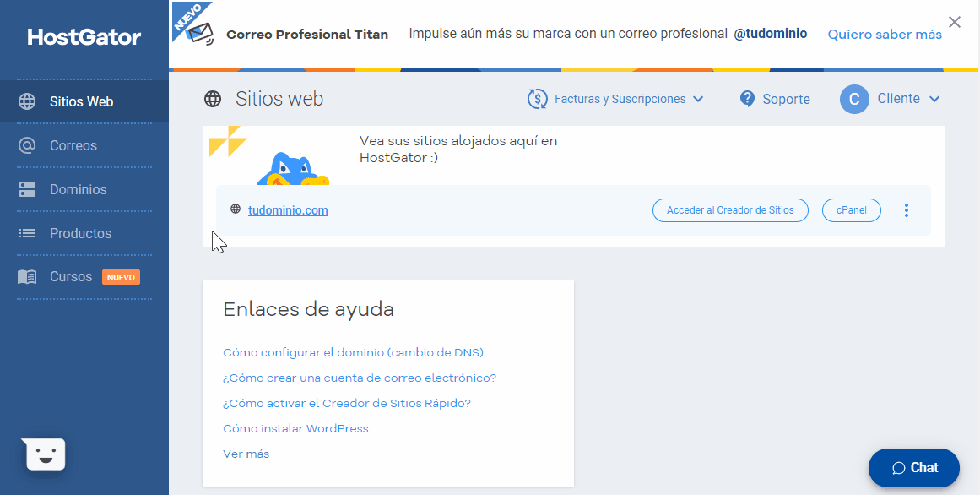This screenshot has height=495, width=980.
Task: Open cPanel for tudominio.com
Action: pyautogui.click(x=852, y=210)
